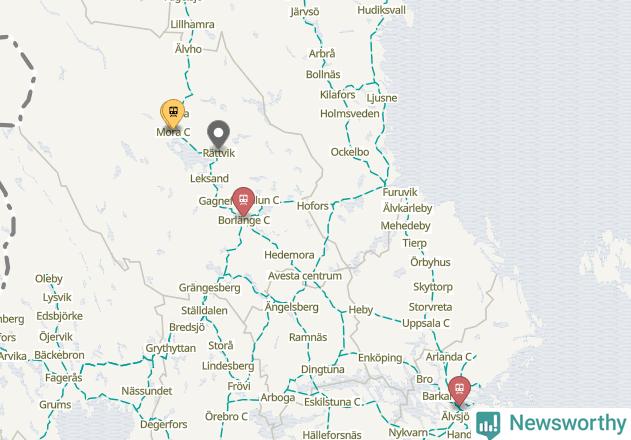Select the Hudiksvall station label
Screen dimensions: 631x440
coord(381,10)
